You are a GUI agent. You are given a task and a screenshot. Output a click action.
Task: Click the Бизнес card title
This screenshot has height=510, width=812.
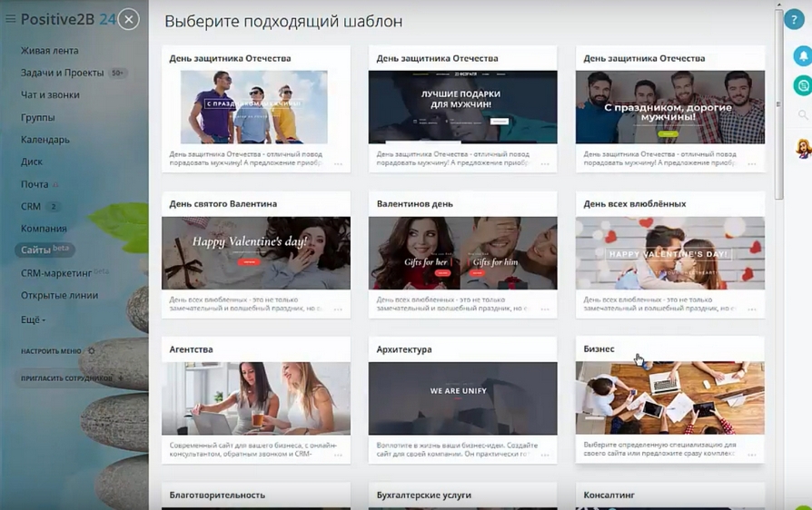click(599, 349)
